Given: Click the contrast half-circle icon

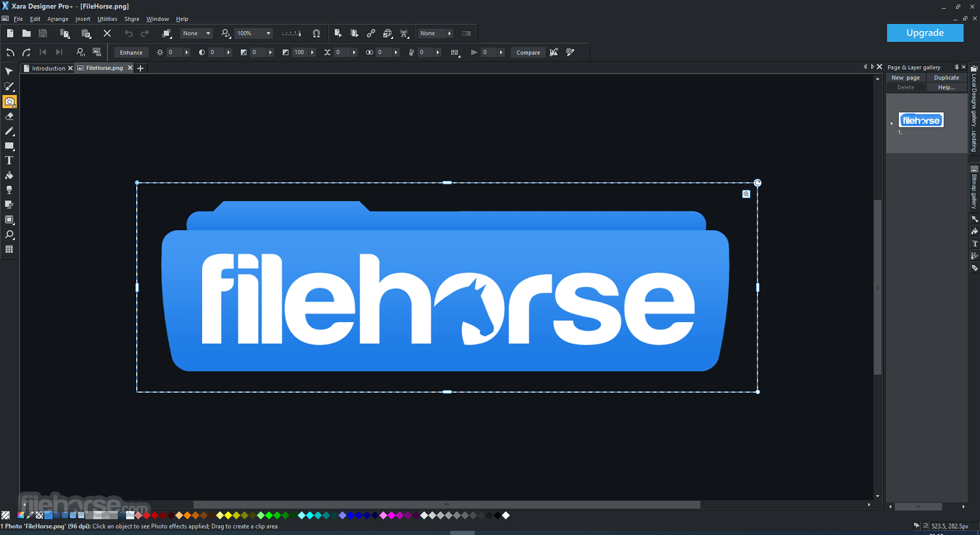Looking at the screenshot, I should pos(201,53).
